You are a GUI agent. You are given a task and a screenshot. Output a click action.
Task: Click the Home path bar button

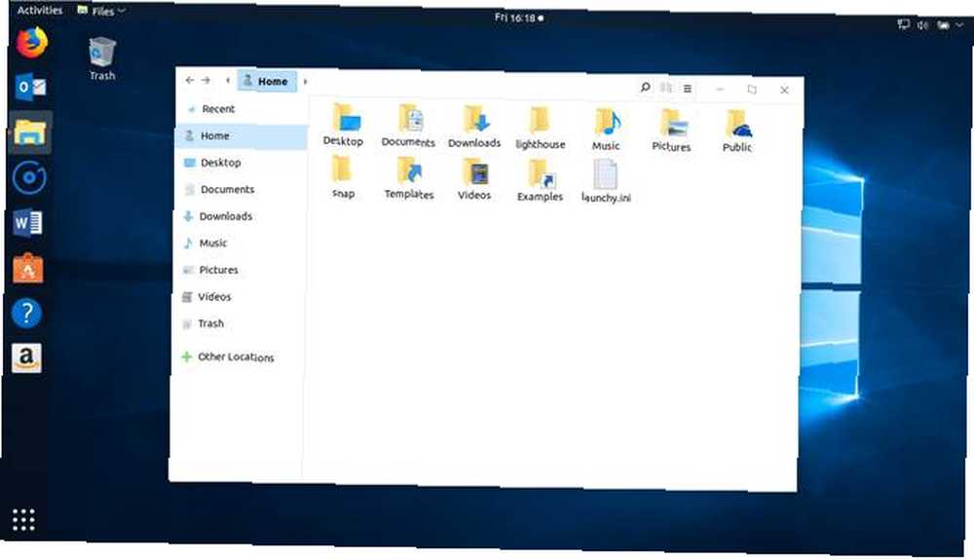point(267,82)
